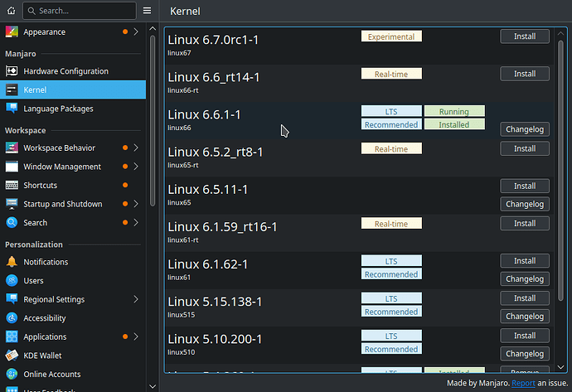Open Hardware Configuration icon
This screenshot has width=572, height=392.
(12, 71)
